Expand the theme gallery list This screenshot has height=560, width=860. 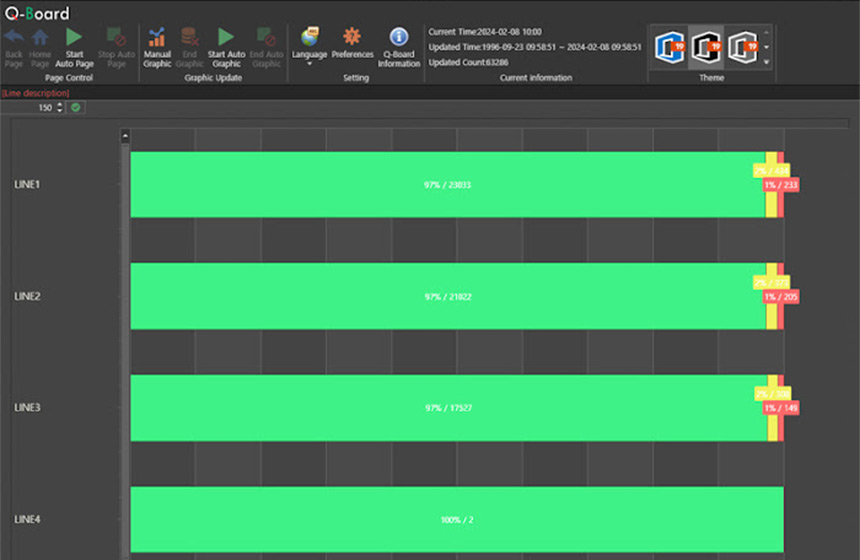[767, 62]
